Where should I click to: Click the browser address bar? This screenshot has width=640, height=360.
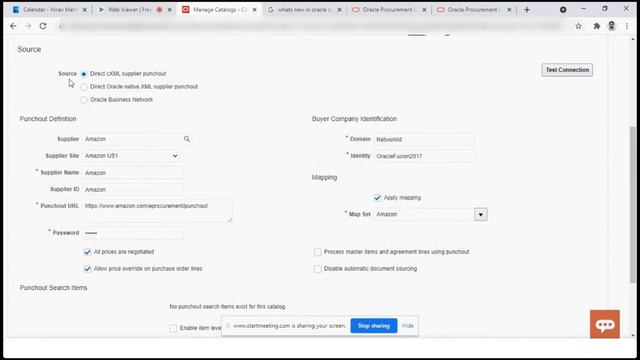tap(312, 26)
